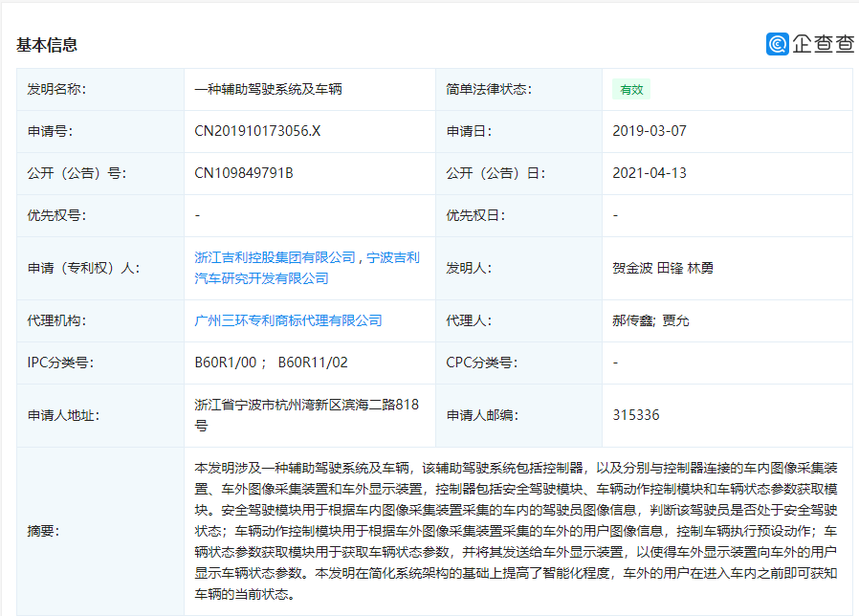Select the 申请人地址 label cell
Viewport: 859px width, 616px height.
[100, 415]
